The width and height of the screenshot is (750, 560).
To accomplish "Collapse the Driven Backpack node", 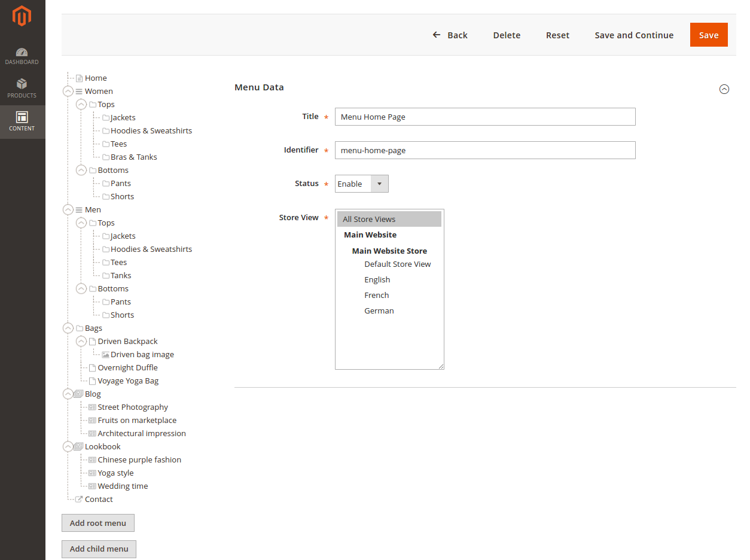I will (x=81, y=342).
